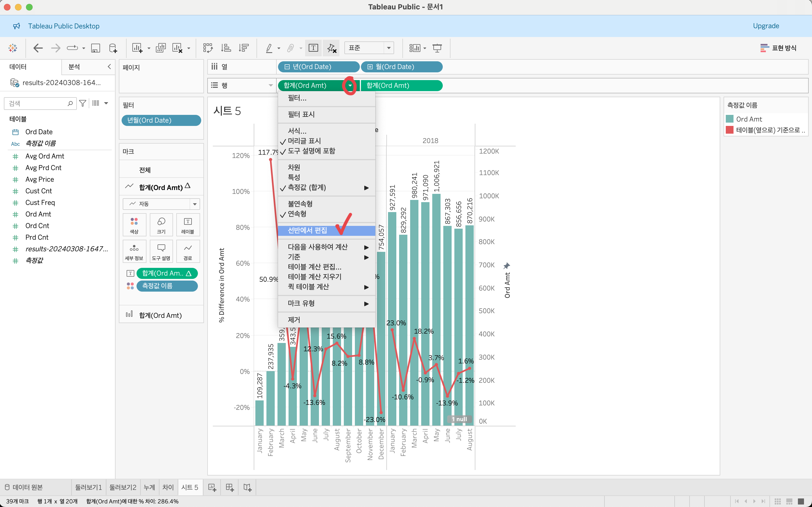
Task: Choose 선반에서 편집 menu item
Action: 307,230
